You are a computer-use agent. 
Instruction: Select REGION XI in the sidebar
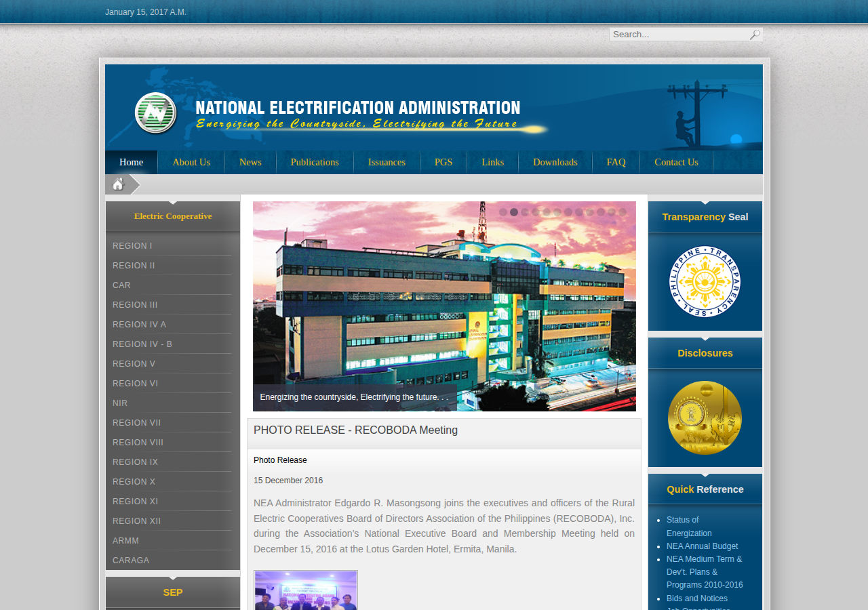pyautogui.click(x=135, y=502)
